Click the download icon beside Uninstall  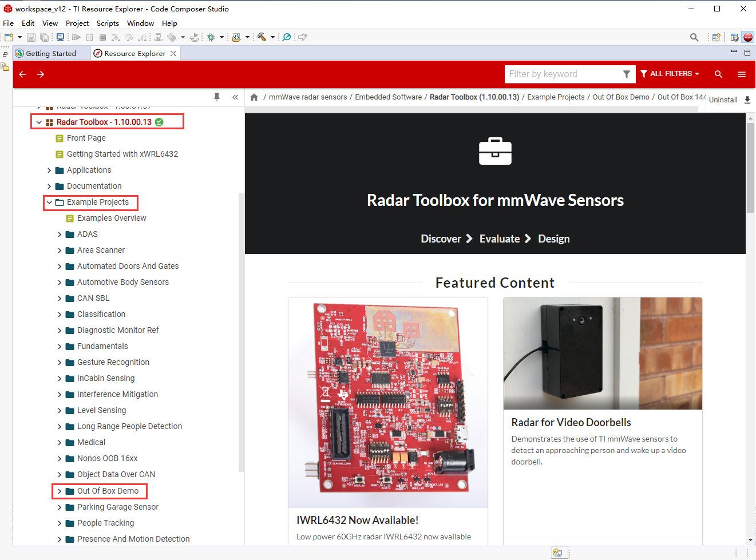(x=747, y=100)
